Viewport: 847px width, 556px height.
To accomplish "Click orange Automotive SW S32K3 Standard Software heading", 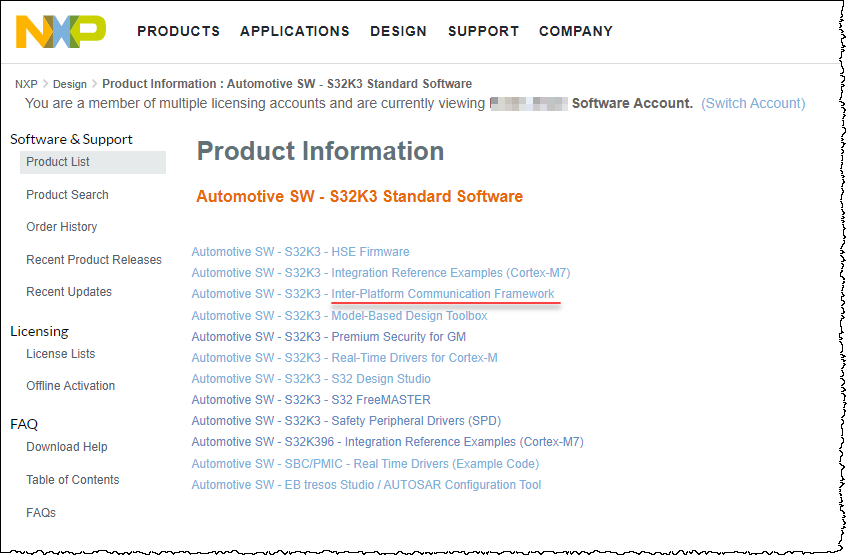I will pyautogui.click(x=360, y=196).
